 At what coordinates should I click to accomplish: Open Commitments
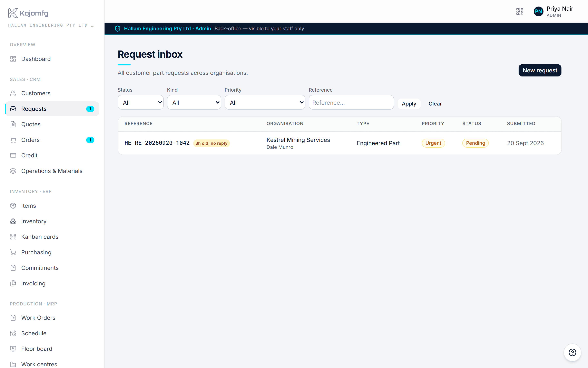(52, 268)
